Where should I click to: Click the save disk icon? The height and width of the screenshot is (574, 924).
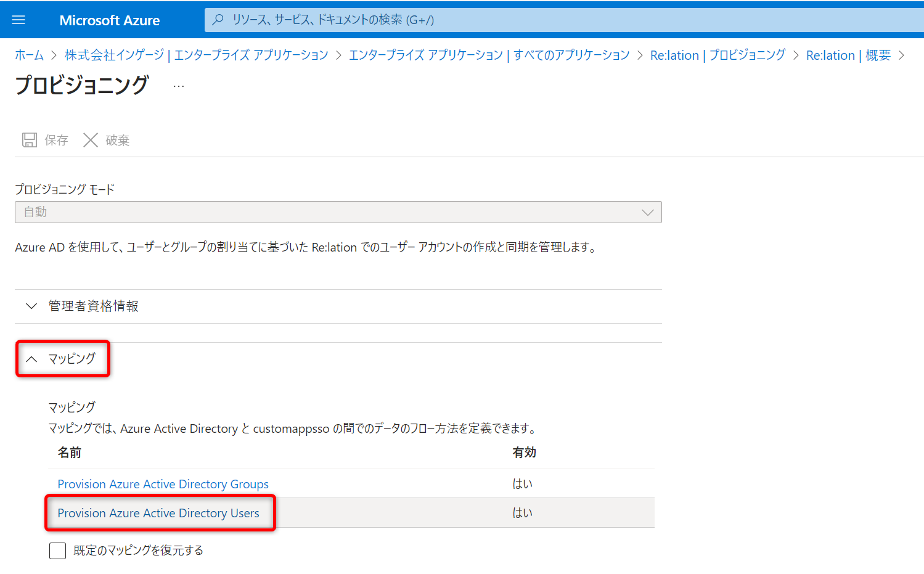point(29,140)
